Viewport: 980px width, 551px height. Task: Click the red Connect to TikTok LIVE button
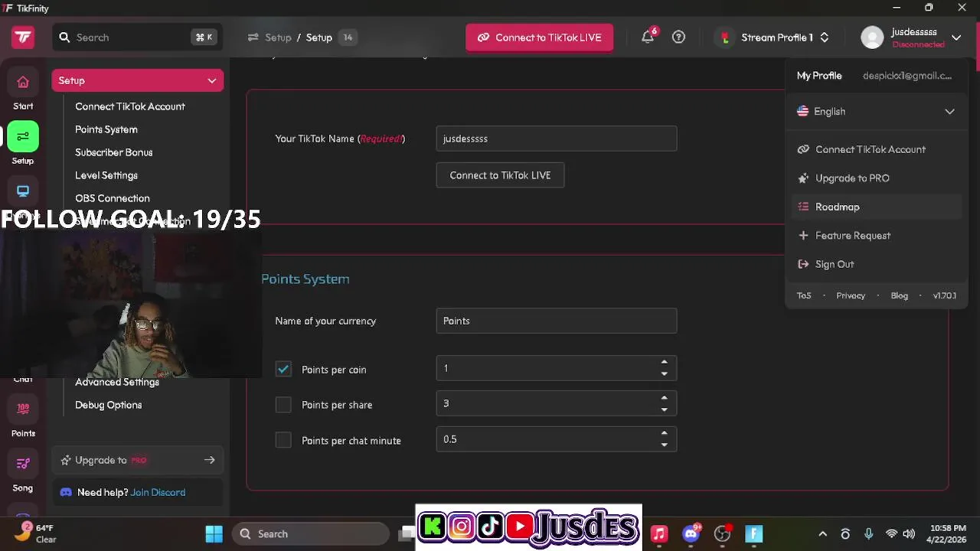[539, 37]
